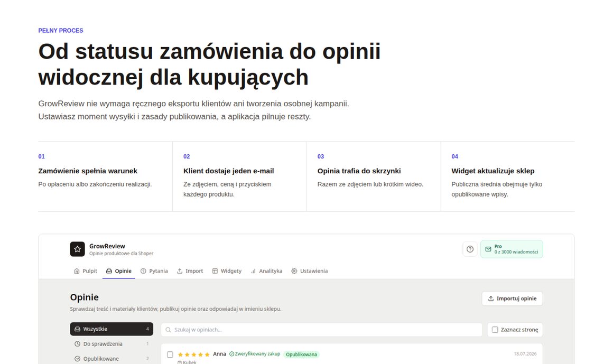Open the Ustawienia settings tab

309,271
